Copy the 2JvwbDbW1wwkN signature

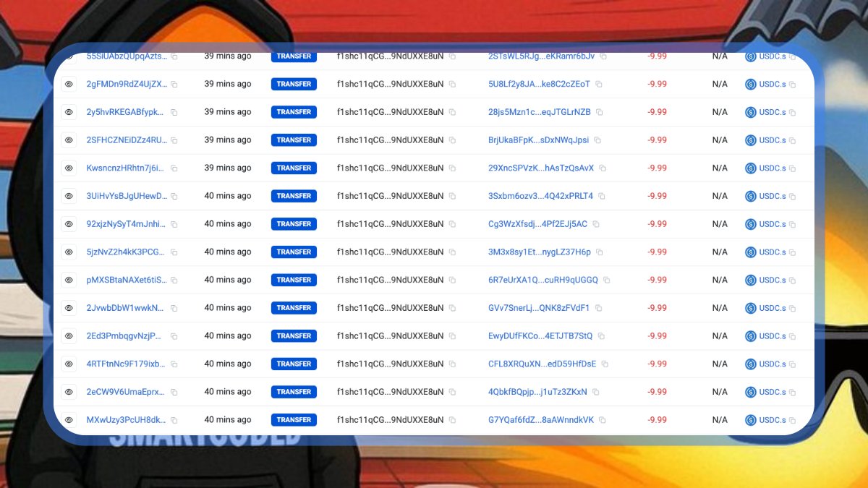[174, 308]
